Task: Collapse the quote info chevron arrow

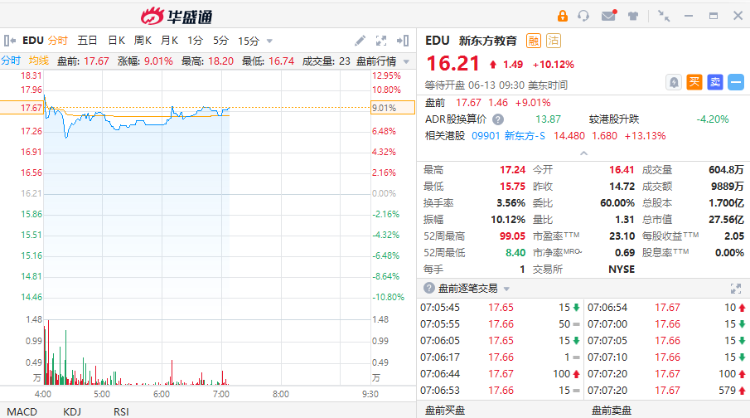Action: click(584, 153)
